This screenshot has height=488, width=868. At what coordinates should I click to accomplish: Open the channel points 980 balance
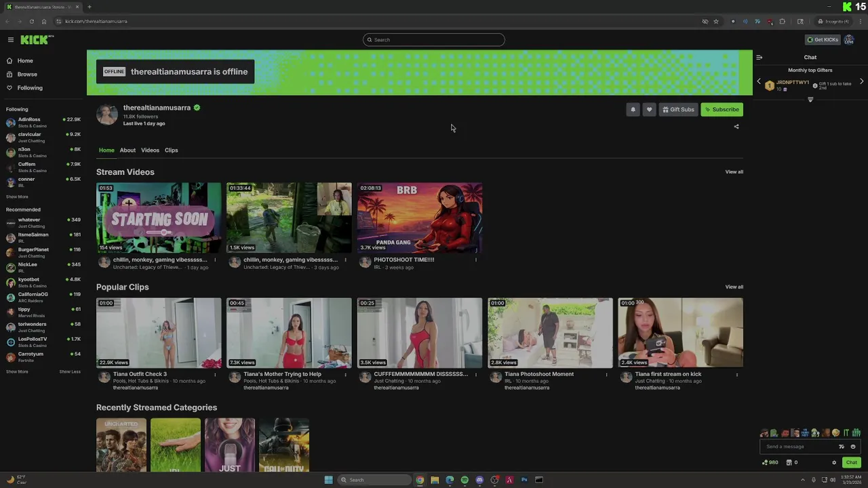click(770, 463)
